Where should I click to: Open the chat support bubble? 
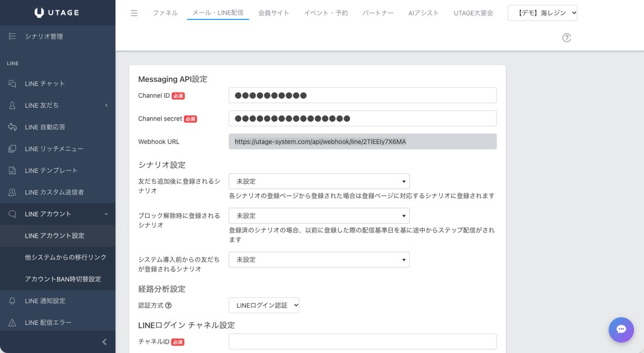pos(621,330)
